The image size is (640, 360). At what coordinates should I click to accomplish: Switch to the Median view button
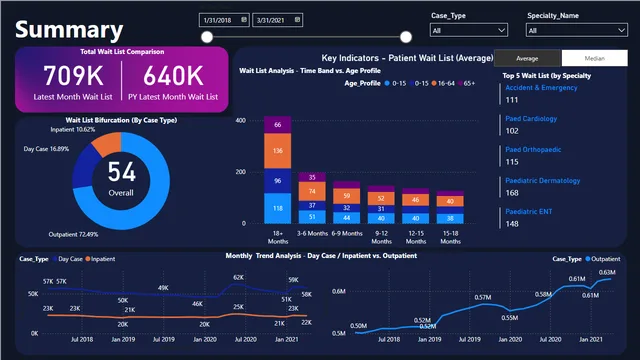coord(595,58)
